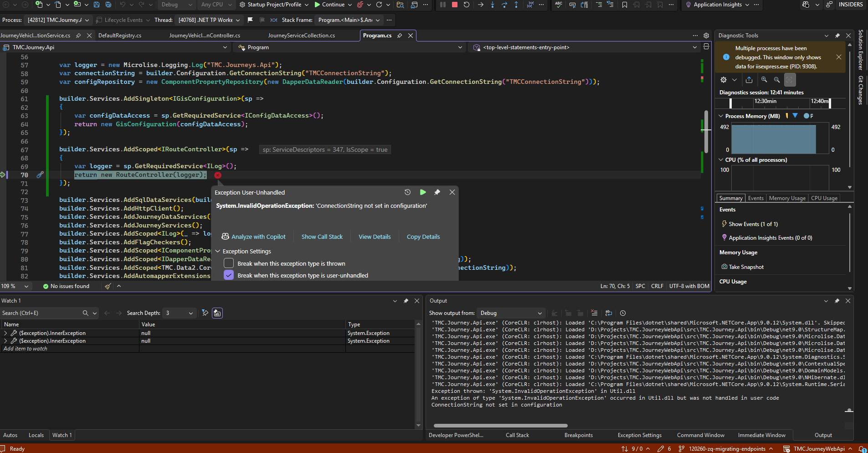Click Show Next Statement arrow icon
The image size is (868, 453).
481,5
